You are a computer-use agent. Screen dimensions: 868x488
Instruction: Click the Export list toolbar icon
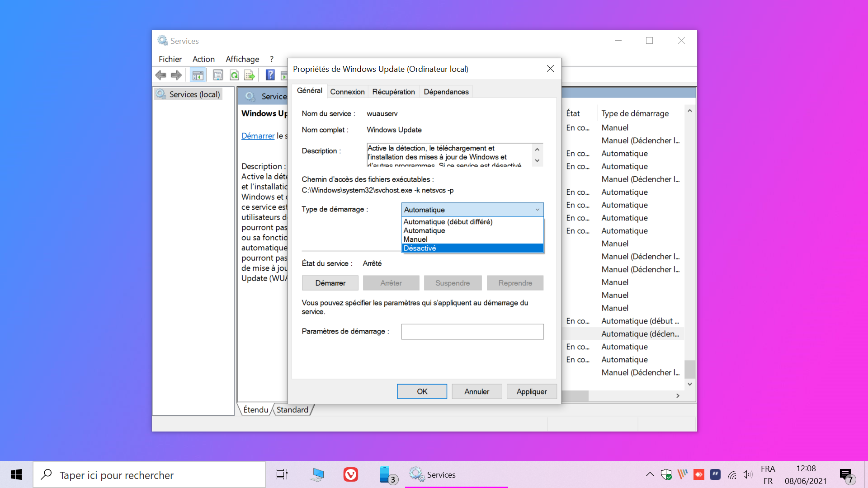click(x=250, y=75)
